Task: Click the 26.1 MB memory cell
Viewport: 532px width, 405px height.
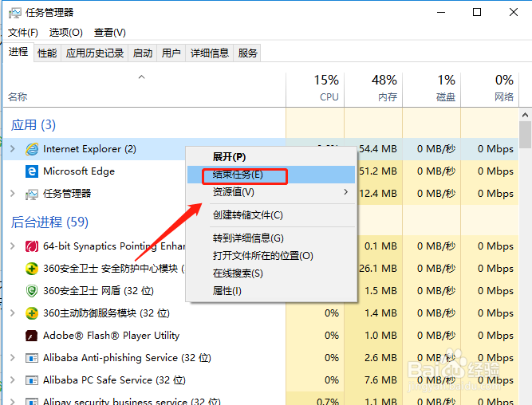Action: point(378,269)
